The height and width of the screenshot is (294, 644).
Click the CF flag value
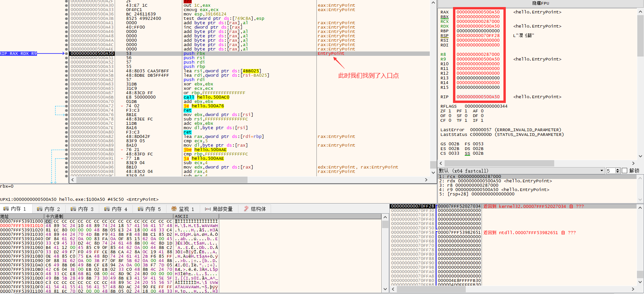pos(450,120)
